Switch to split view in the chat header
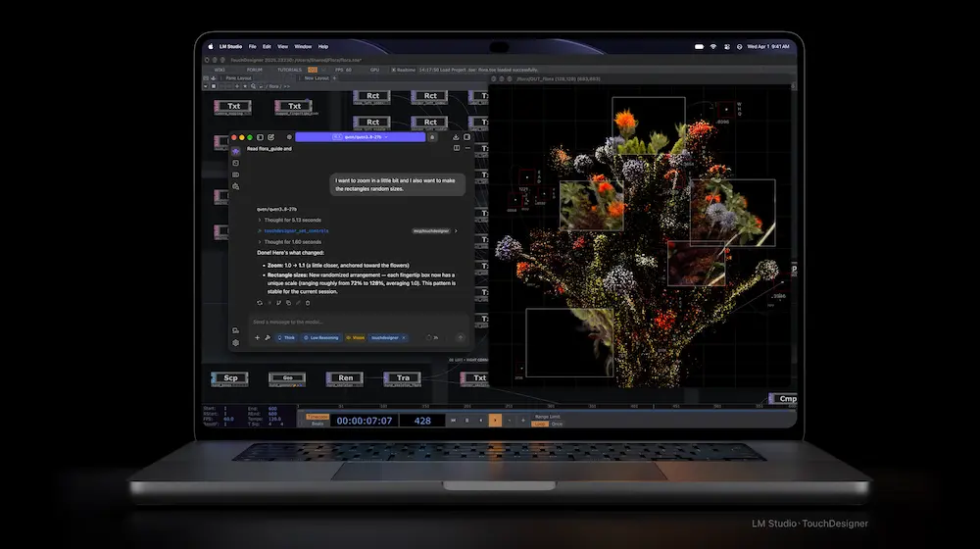 point(457,148)
